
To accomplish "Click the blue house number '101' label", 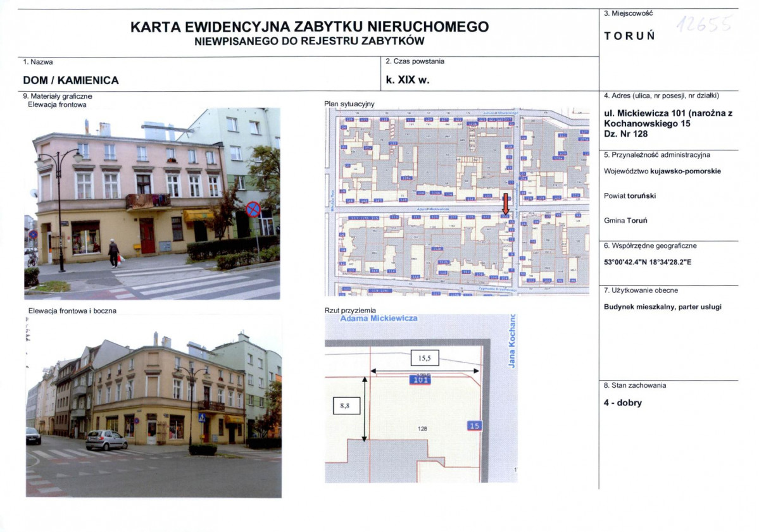I will pos(420,380).
